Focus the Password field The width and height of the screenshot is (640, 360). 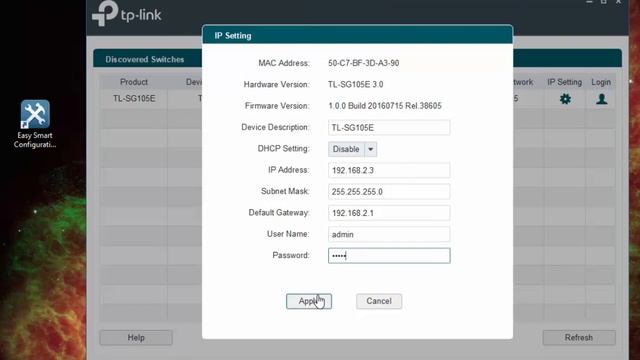389,256
